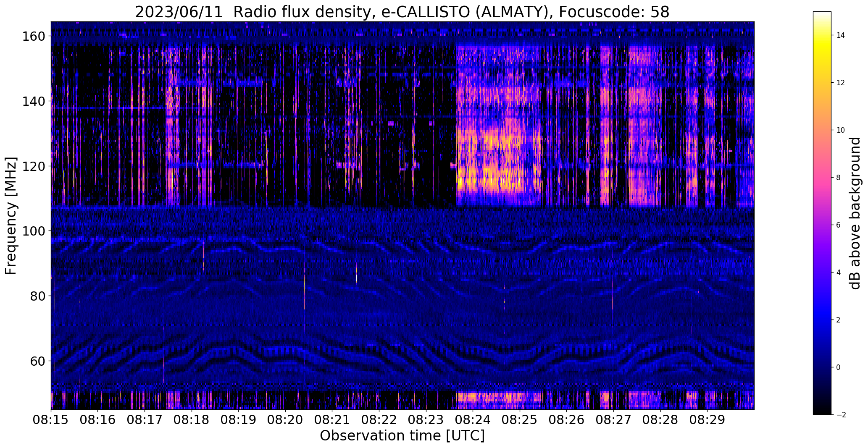Select the 08:18 time tick label
Screen dimensions: 868x448
point(192,419)
